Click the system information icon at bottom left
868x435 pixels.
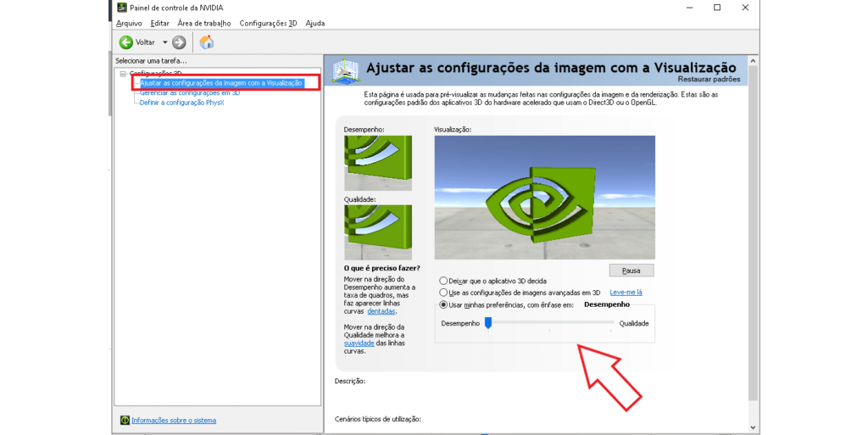pos(125,420)
